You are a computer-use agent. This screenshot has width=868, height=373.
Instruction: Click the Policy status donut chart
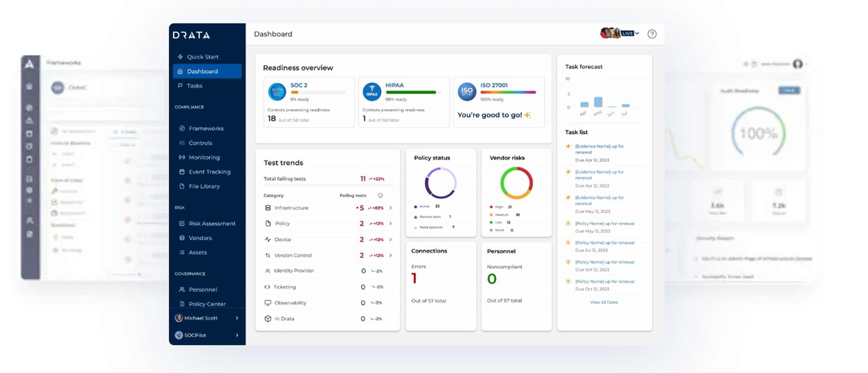point(440,183)
